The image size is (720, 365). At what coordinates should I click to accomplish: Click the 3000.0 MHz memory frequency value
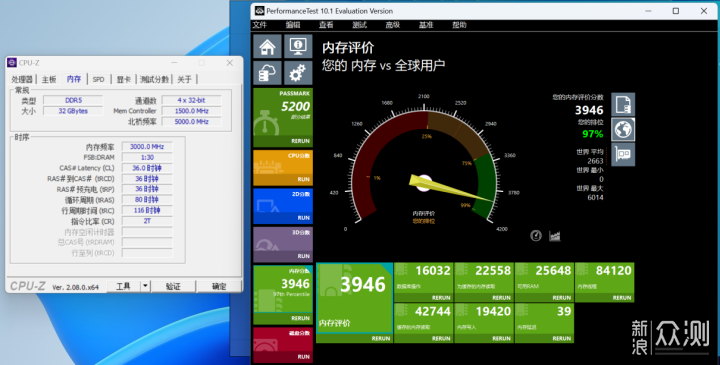pyautogui.click(x=147, y=146)
